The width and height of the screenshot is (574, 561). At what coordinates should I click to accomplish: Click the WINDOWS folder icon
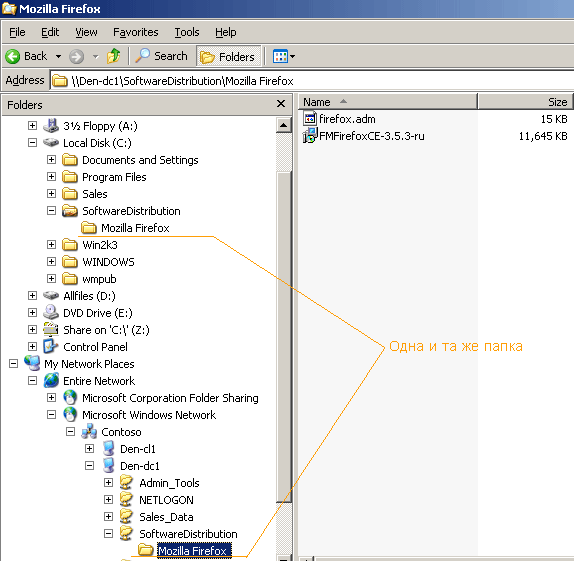70,262
